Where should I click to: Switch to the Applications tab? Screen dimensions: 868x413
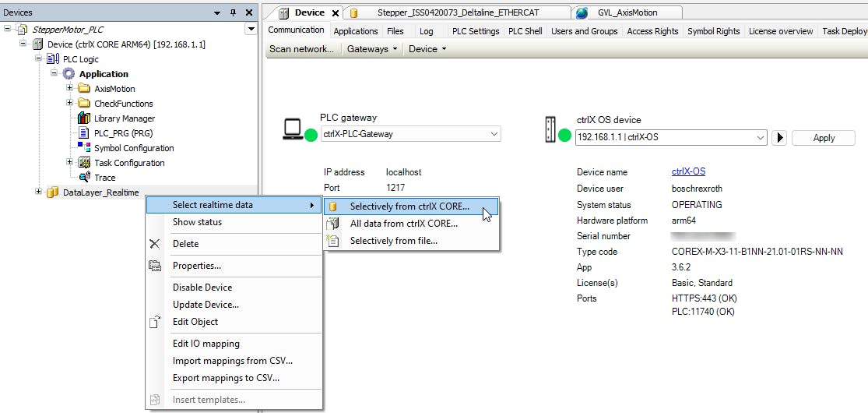coord(356,31)
